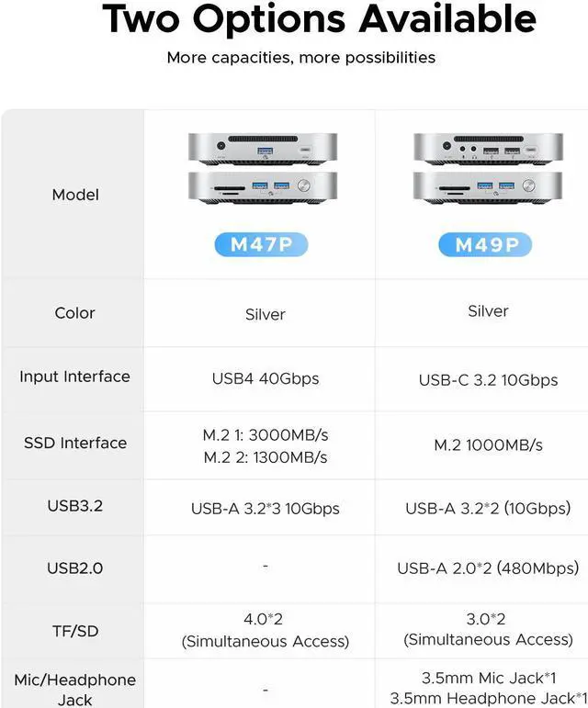Click the M49P device product image
This screenshot has height=708, width=588.
pos(487,169)
